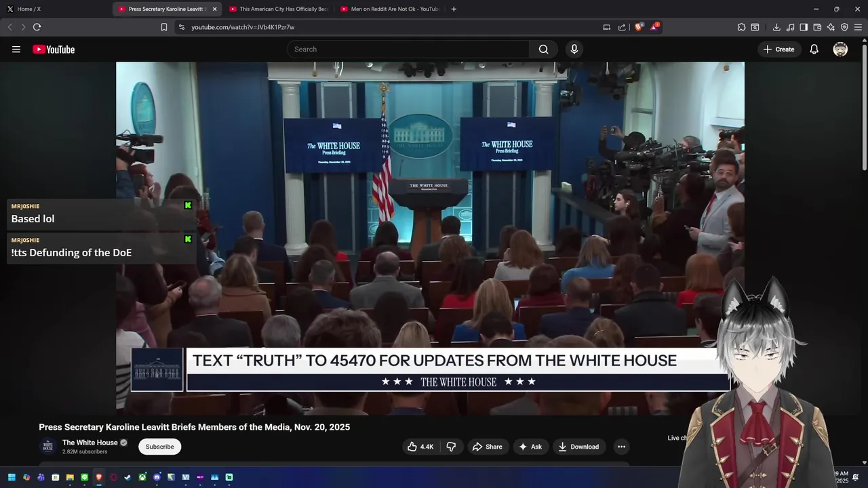Click the Create button
This screenshot has width=868, height=488.
(778, 49)
